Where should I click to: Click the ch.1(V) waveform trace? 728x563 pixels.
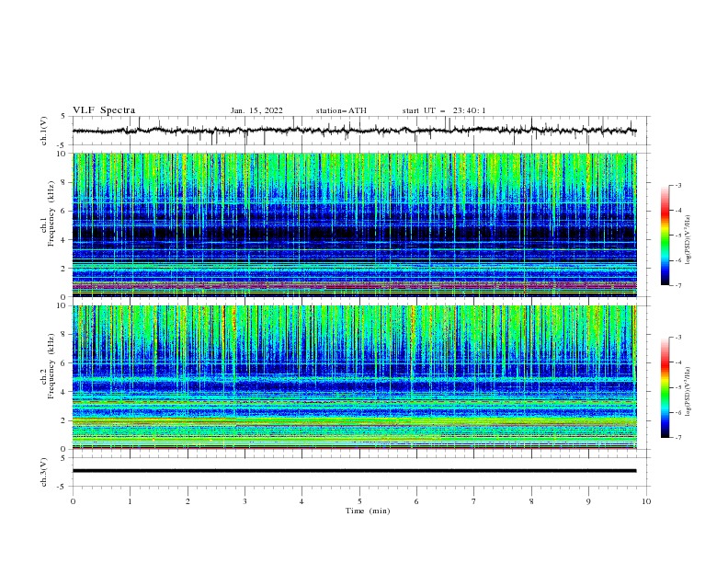click(354, 131)
